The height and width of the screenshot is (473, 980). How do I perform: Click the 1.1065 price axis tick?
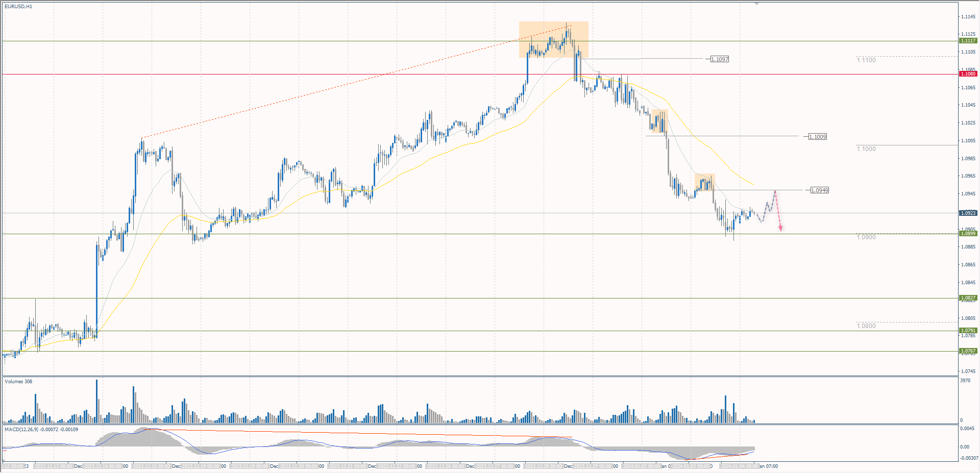point(968,88)
